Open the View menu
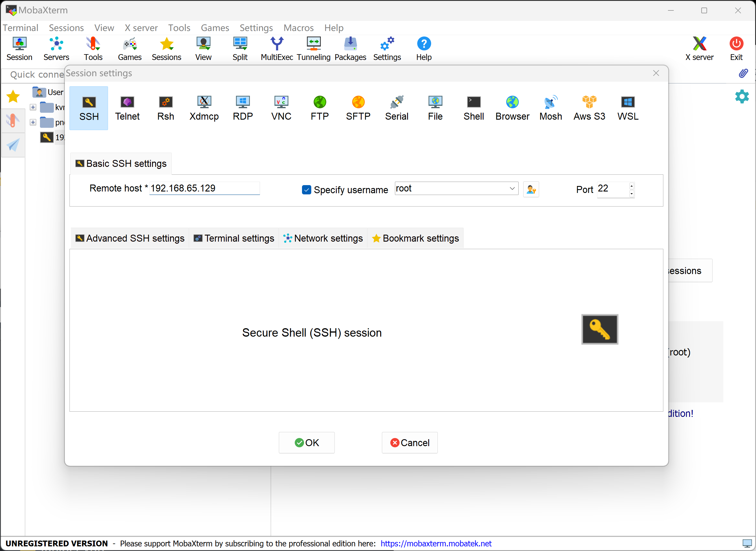The width and height of the screenshot is (756, 551). (104, 28)
